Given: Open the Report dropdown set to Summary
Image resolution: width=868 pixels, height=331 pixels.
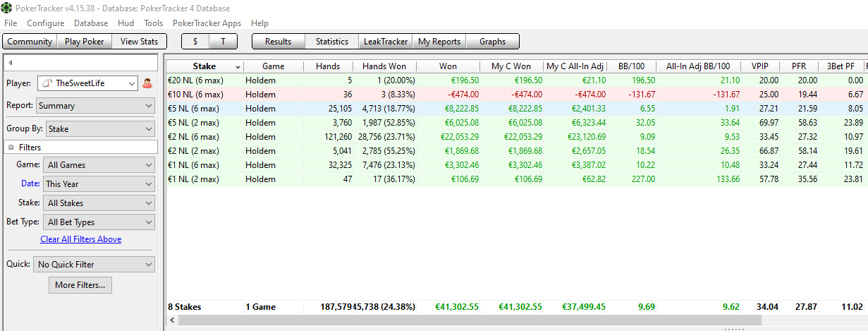Looking at the screenshot, I should [95, 106].
